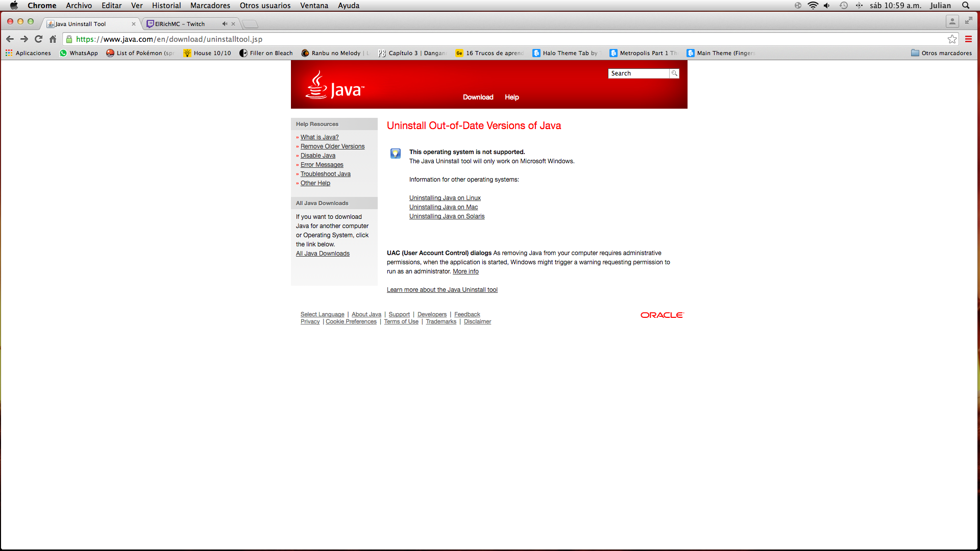Image resolution: width=980 pixels, height=551 pixels.
Task: Open Uninstalling Java on Solaris link
Action: point(447,216)
